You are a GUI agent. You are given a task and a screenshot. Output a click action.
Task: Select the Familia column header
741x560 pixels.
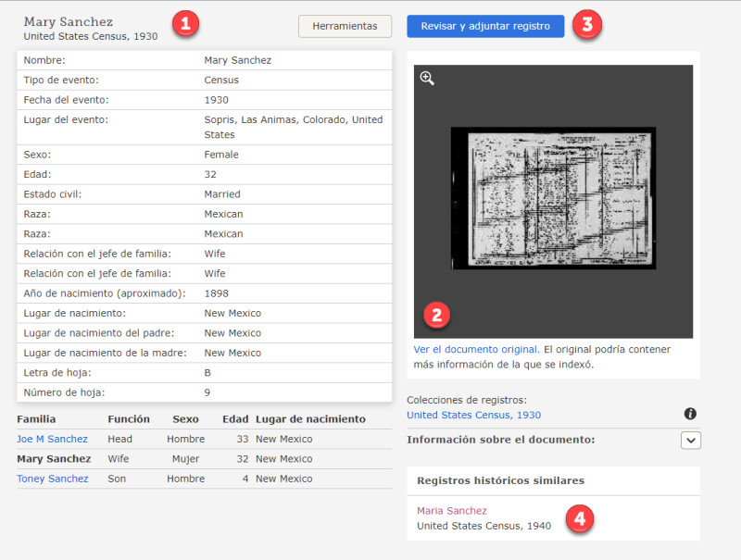(x=36, y=418)
